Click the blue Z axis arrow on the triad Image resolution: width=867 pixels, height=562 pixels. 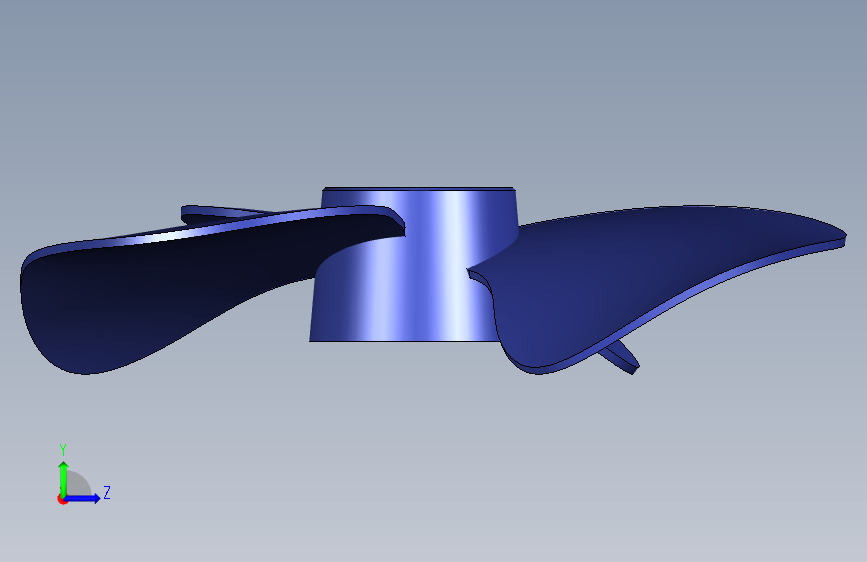click(x=83, y=498)
